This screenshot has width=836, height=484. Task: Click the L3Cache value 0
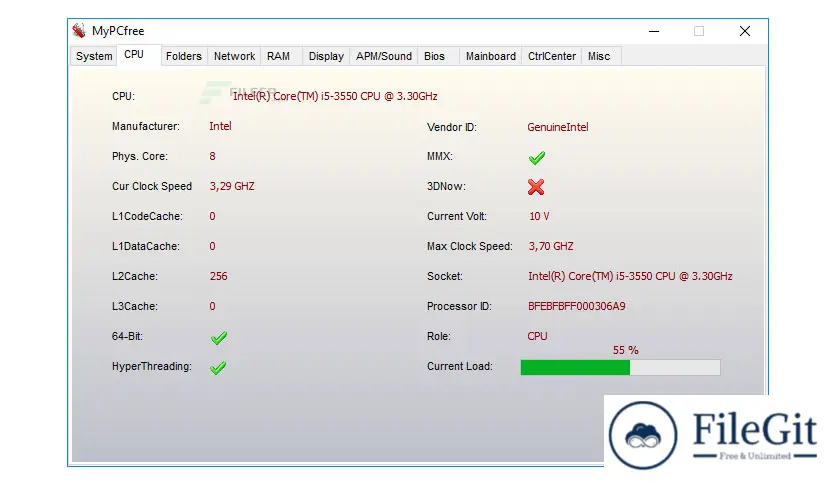pyautogui.click(x=212, y=306)
